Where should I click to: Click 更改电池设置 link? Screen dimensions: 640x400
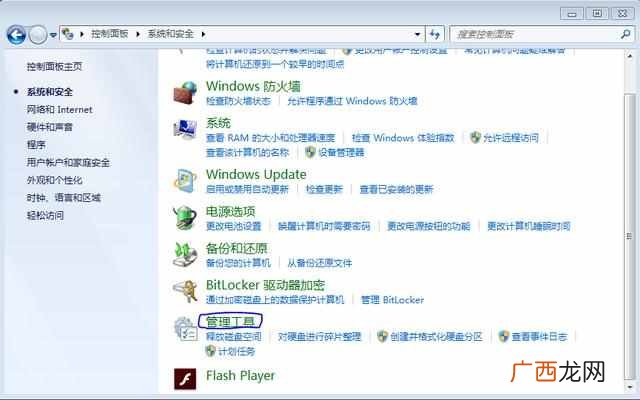[233, 226]
